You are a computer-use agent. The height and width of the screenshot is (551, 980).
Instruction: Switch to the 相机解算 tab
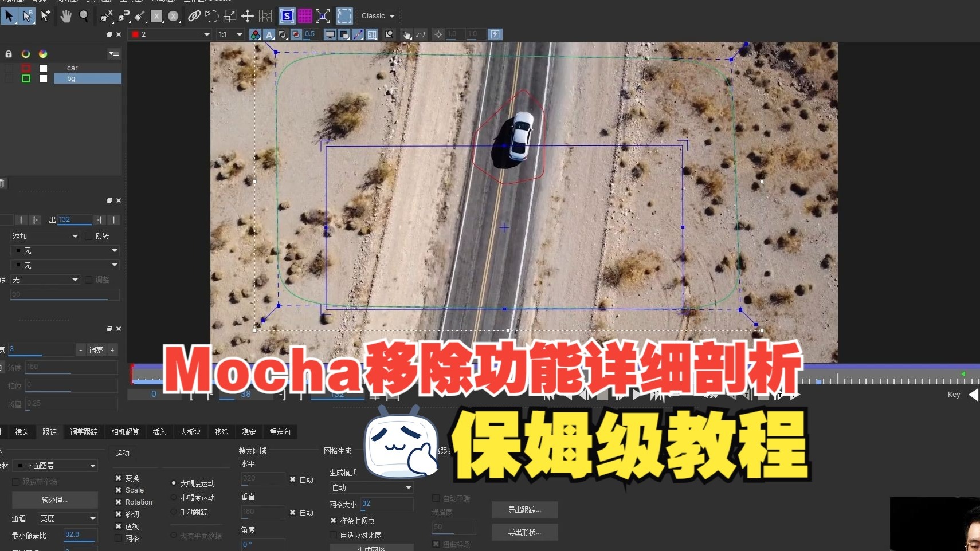[x=124, y=432]
